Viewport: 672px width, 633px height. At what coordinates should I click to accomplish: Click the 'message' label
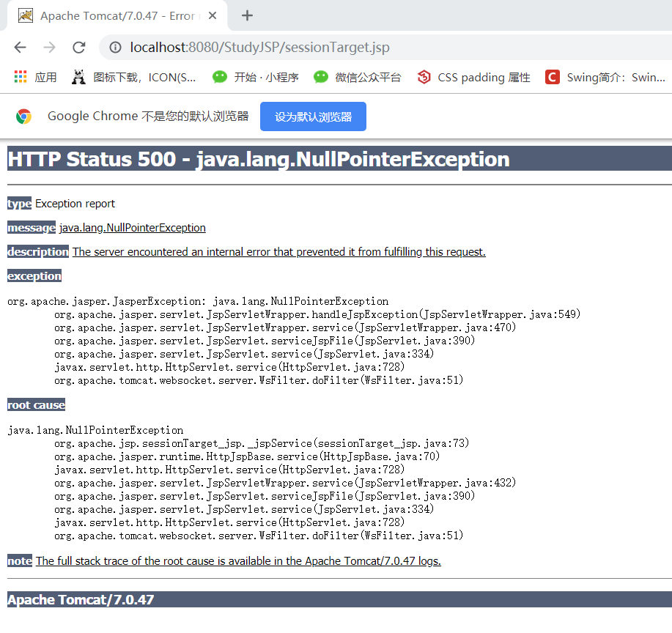32,228
